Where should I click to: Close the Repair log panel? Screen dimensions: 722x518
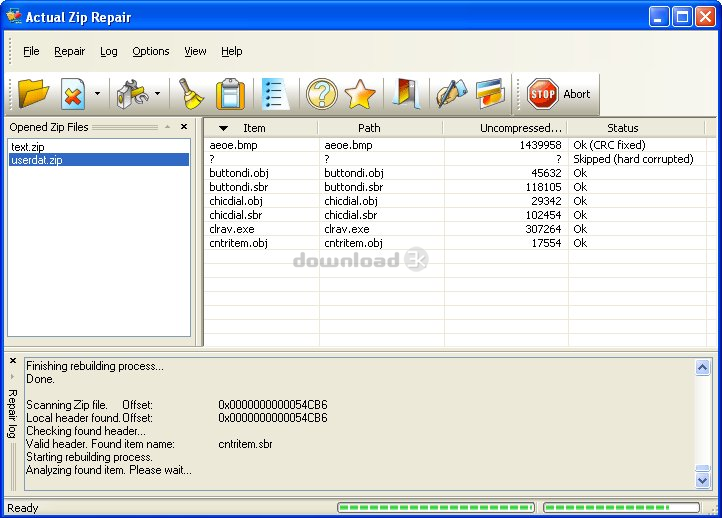click(13, 361)
